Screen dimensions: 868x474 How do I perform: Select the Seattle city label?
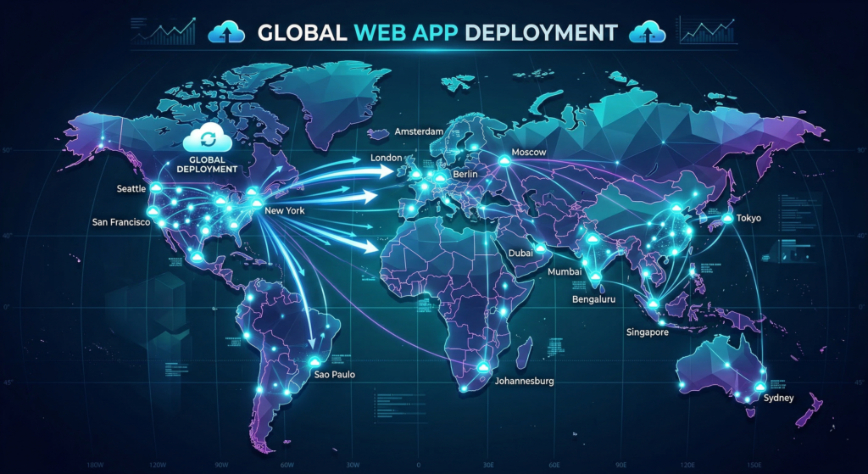[131, 189]
